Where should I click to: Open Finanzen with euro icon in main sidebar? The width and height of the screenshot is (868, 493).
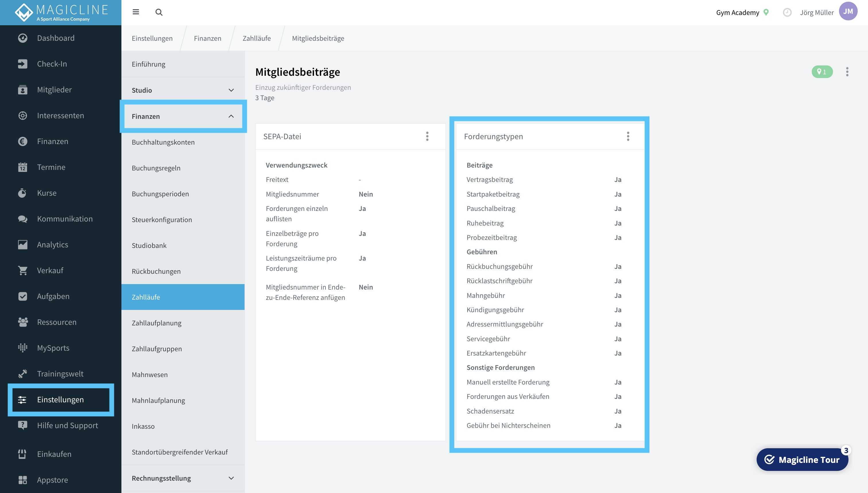[61, 141]
